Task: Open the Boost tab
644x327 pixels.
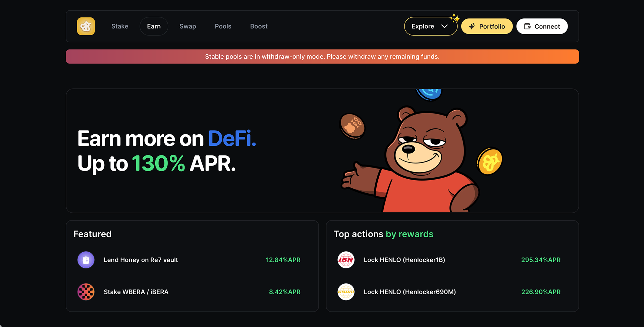Action: (259, 26)
